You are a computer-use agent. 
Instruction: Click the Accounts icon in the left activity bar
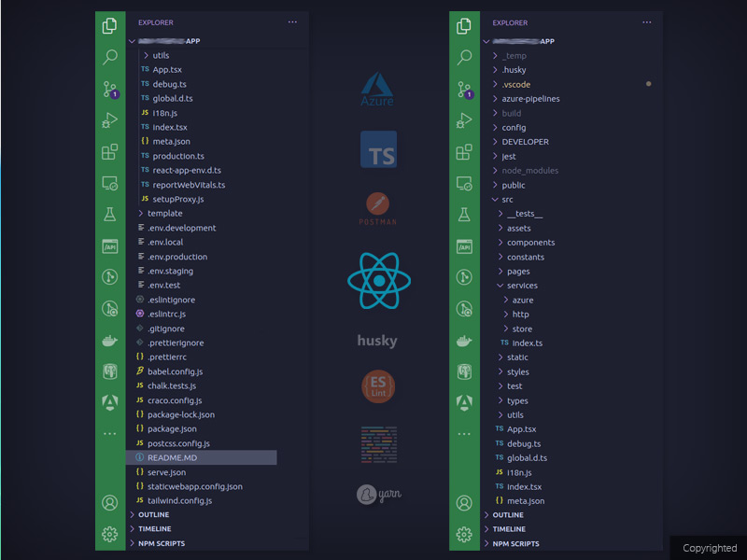tap(110, 502)
